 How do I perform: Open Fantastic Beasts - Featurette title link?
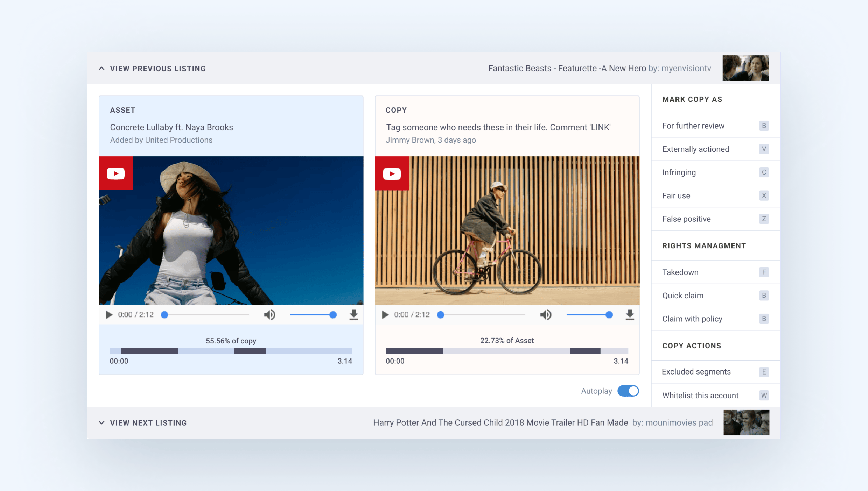[567, 69]
